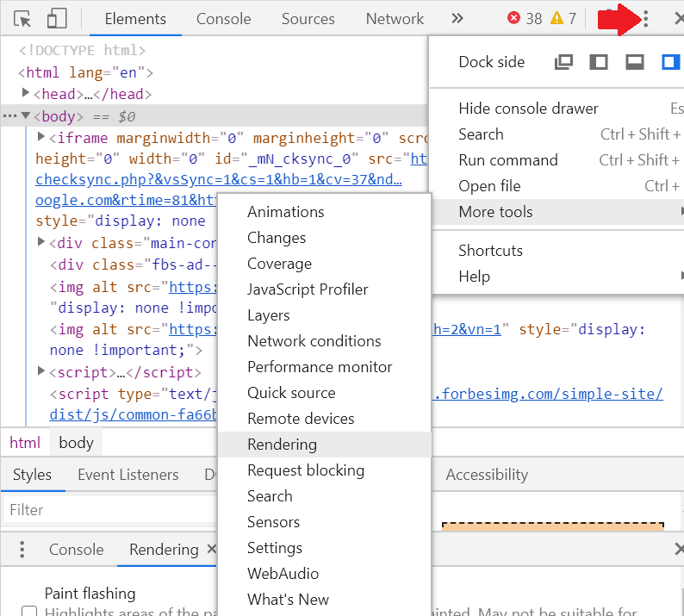The height and width of the screenshot is (616, 684).
Task: Follow the checksync.php iframe link
Action: (219, 179)
